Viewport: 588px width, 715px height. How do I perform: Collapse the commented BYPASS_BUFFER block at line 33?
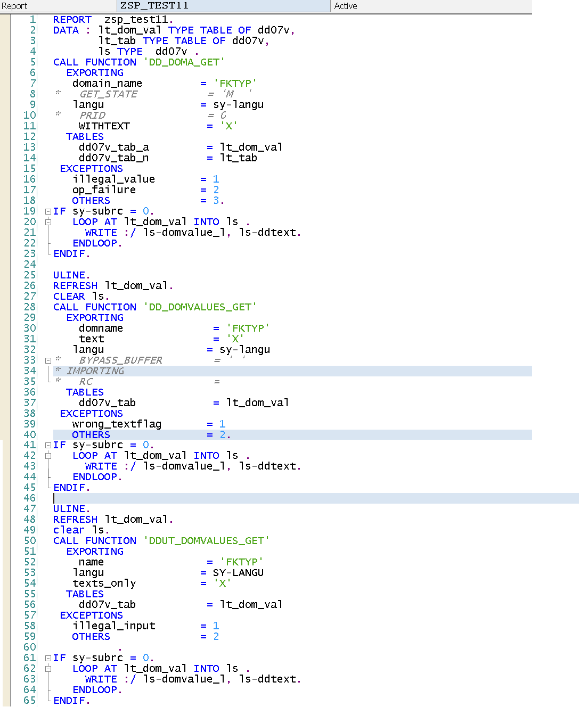pos(49,360)
